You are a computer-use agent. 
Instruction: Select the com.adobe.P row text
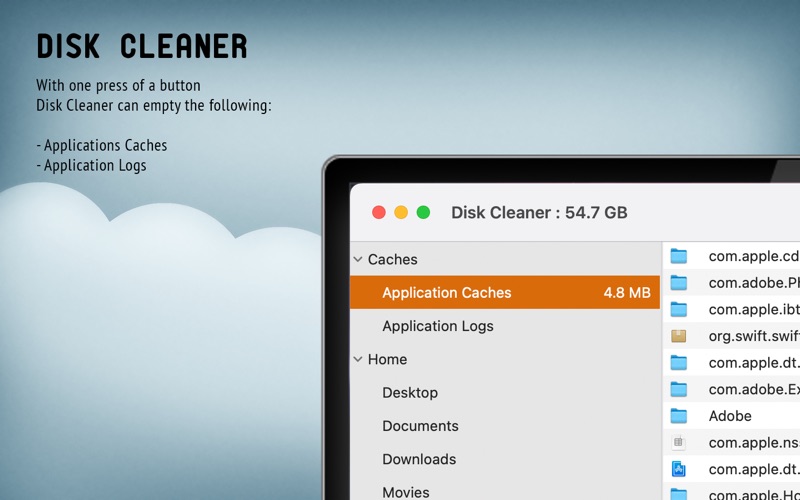pos(754,283)
